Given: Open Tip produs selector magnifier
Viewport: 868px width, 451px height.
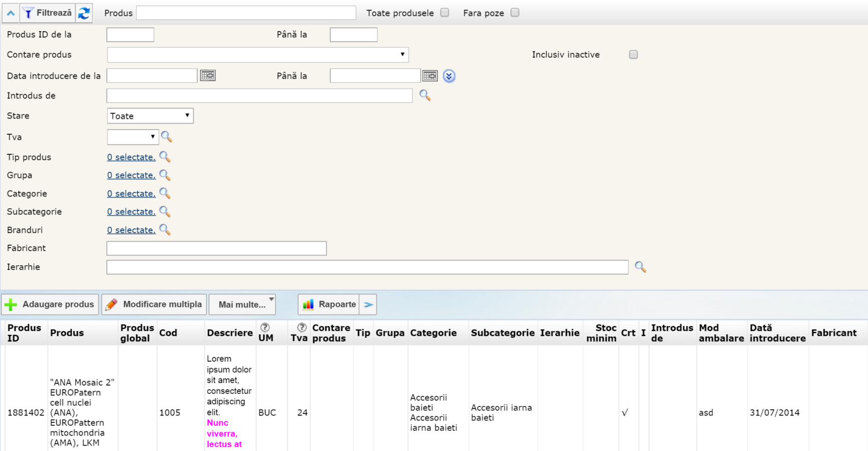Looking at the screenshot, I should pyautogui.click(x=165, y=157).
